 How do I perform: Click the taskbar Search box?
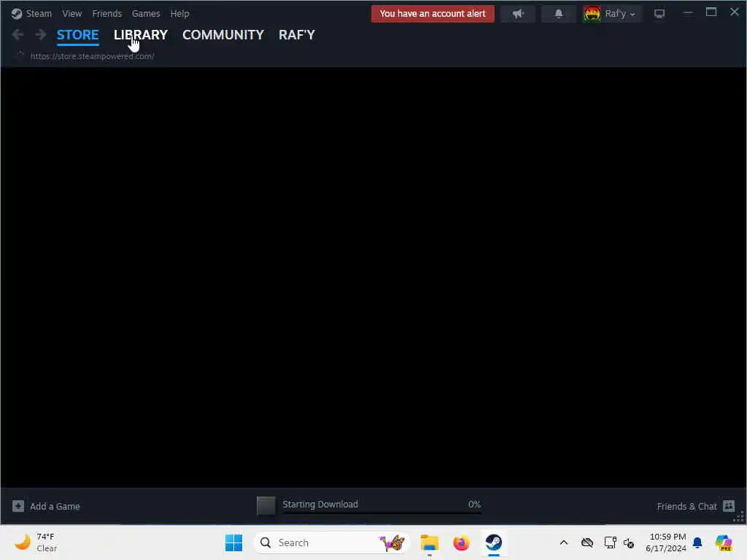332,542
